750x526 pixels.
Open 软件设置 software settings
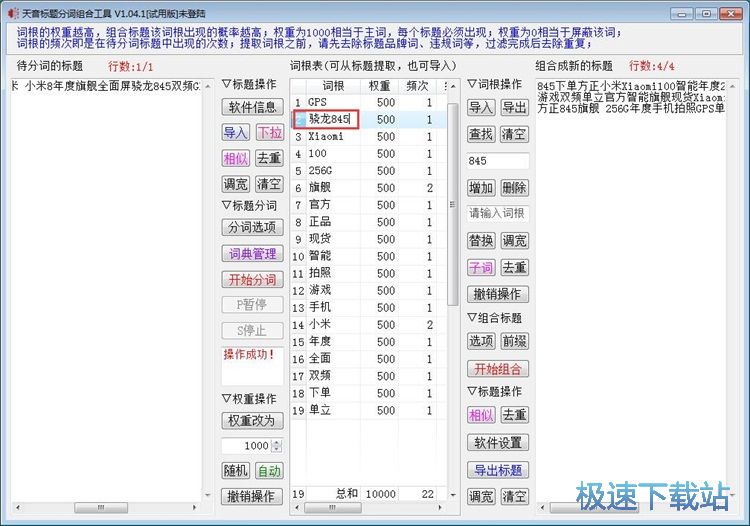click(x=497, y=443)
